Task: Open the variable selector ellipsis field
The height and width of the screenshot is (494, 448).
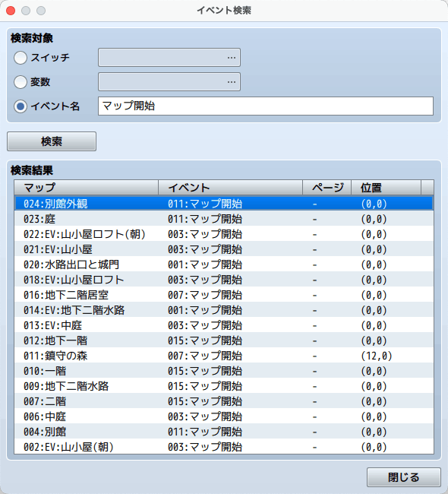Action: point(169,81)
